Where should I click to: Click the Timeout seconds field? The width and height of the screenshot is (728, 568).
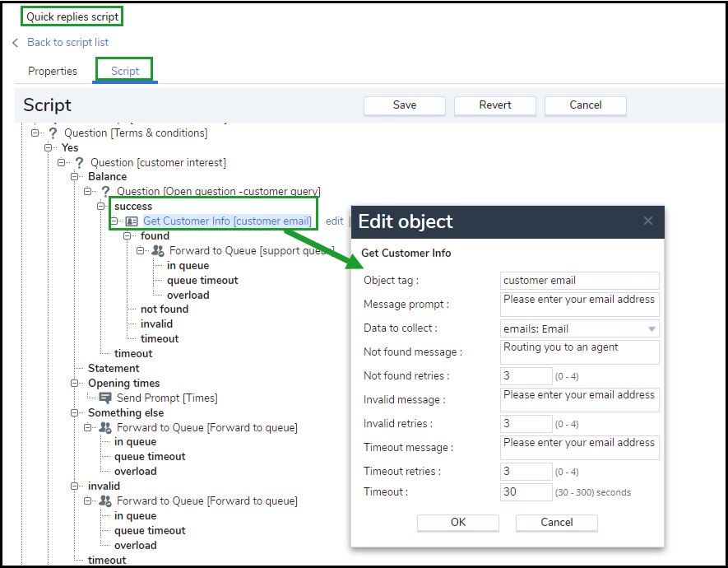526,491
